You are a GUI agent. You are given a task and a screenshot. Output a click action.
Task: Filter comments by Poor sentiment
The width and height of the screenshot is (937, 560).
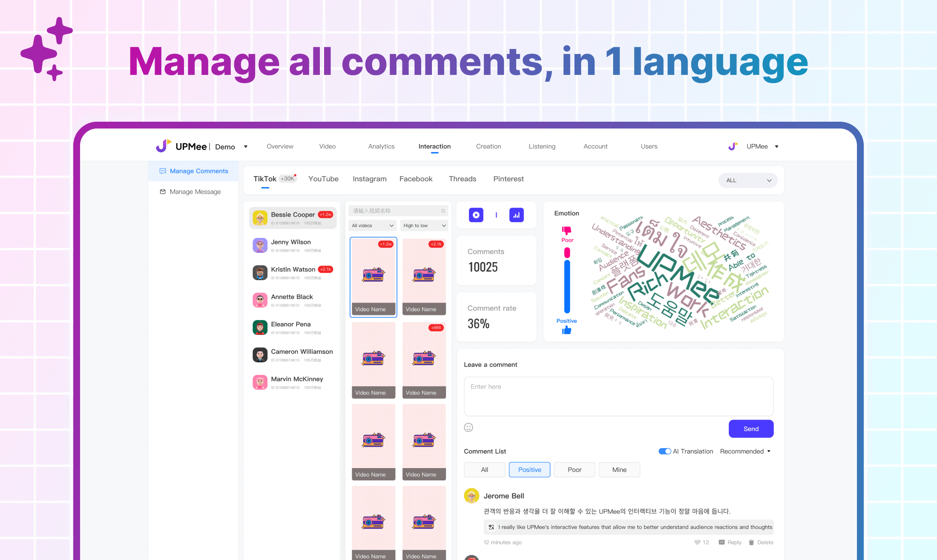coord(574,469)
